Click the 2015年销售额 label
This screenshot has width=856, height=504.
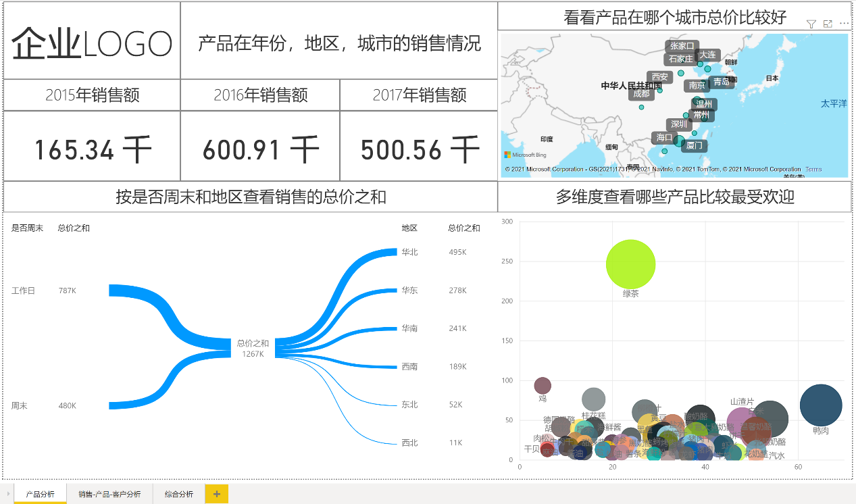(92, 95)
